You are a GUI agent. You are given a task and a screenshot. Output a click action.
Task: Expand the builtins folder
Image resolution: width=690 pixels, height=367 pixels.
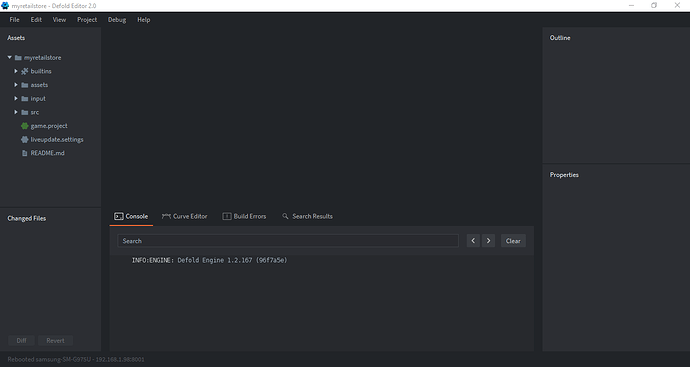16,71
